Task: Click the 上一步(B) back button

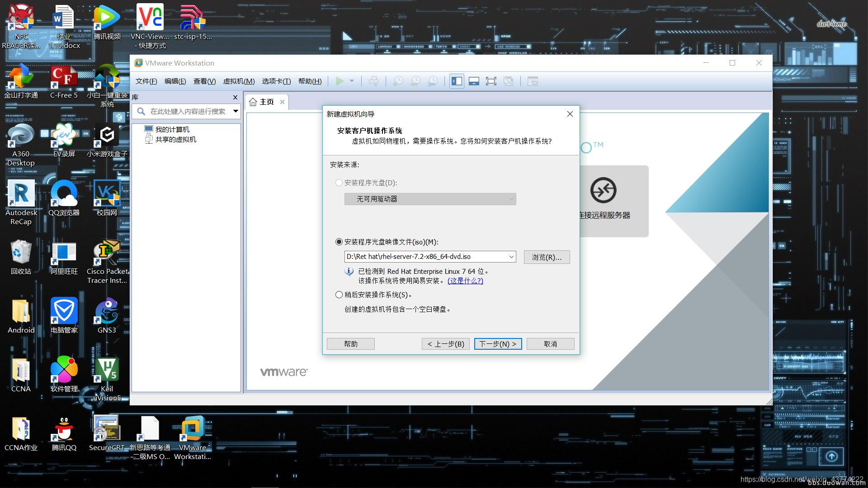Action: pos(446,344)
